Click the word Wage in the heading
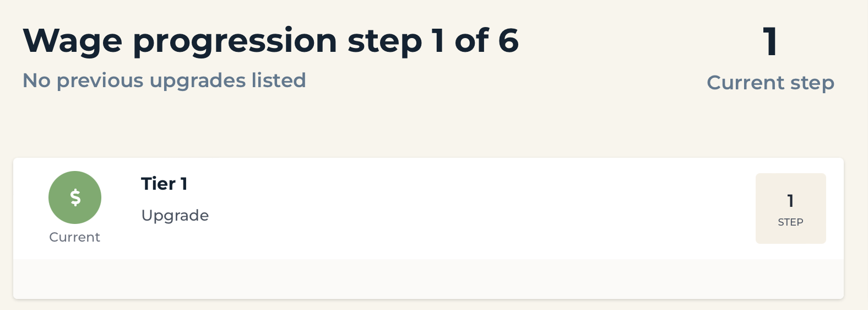 point(72,41)
